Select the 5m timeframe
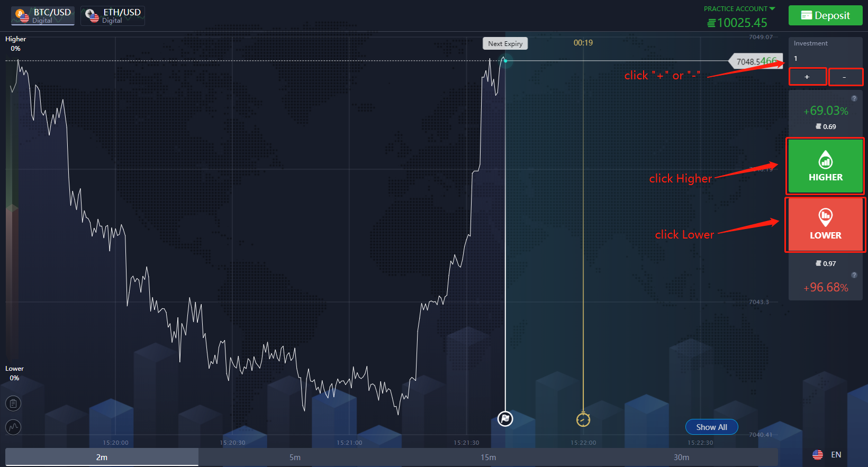The image size is (868, 467). pyautogui.click(x=295, y=457)
